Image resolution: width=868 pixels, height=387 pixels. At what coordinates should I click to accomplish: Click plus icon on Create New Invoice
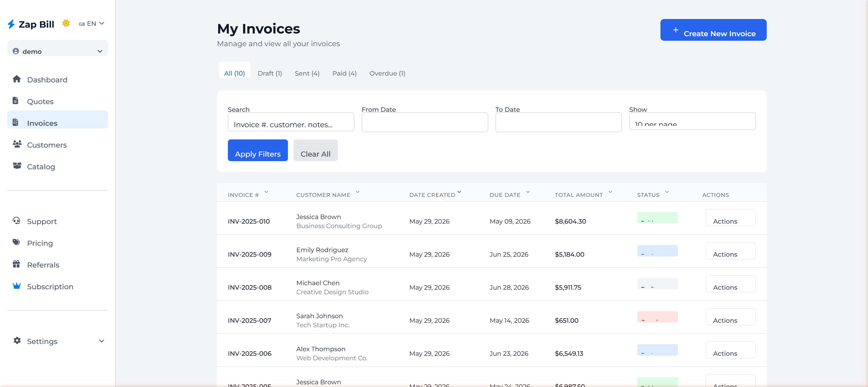tap(675, 30)
